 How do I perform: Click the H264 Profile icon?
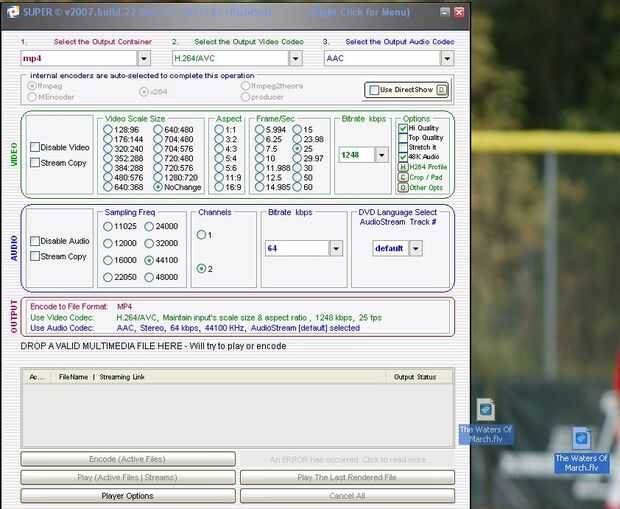click(403, 167)
